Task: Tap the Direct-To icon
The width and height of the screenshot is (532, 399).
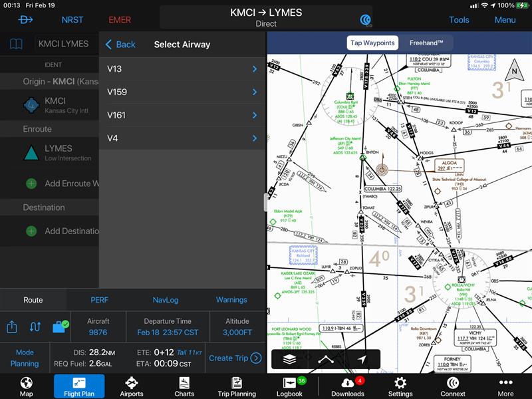Action: (x=25, y=20)
